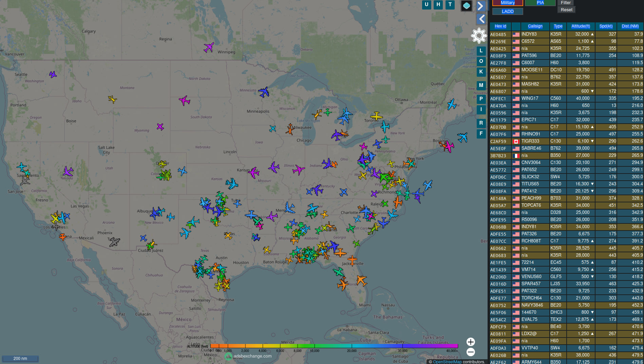
Task: Enable the LADD aircraft filter
Action: pos(508,11)
